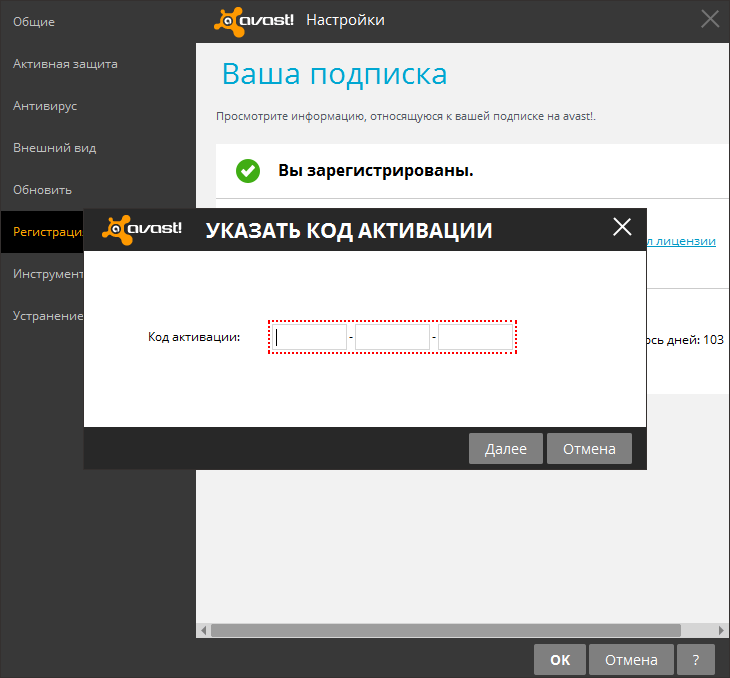
Task: Open the Инструменты sidebar item
Action: point(48,274)
